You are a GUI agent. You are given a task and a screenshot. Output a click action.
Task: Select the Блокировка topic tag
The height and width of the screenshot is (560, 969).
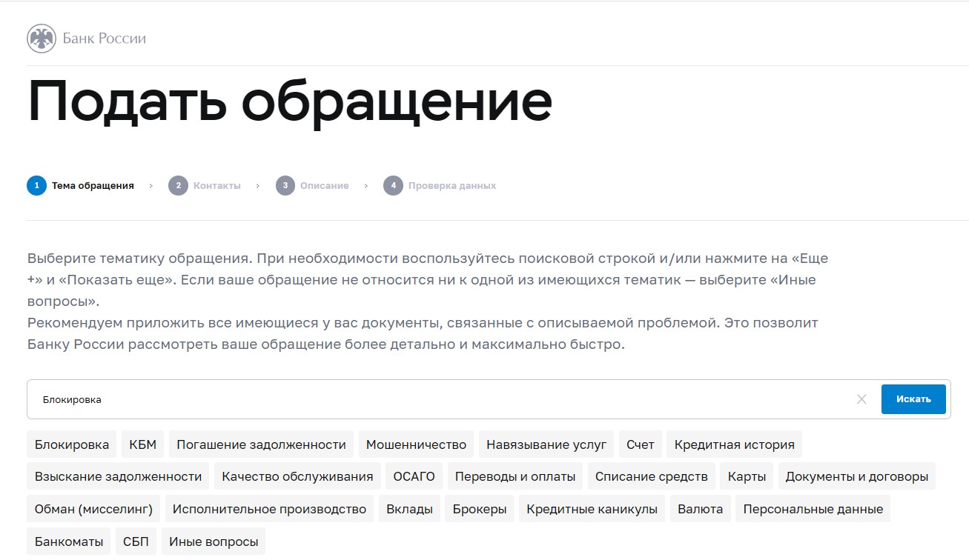pyautogui.click(x=71, y=444)
